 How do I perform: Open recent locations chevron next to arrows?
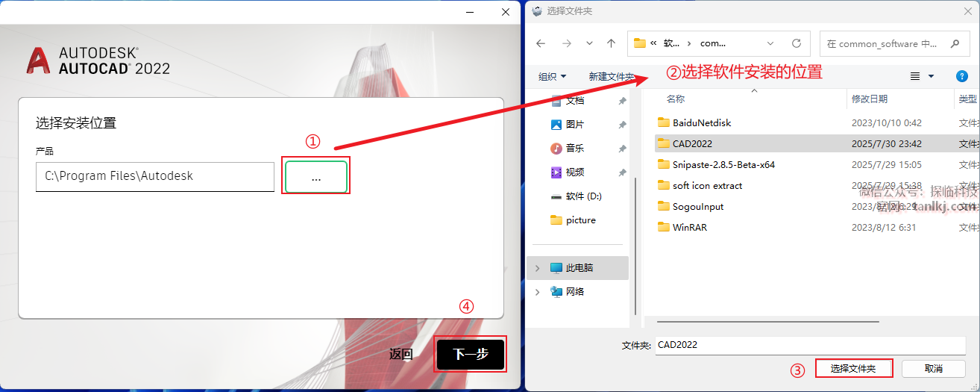(x=589, y=43)
